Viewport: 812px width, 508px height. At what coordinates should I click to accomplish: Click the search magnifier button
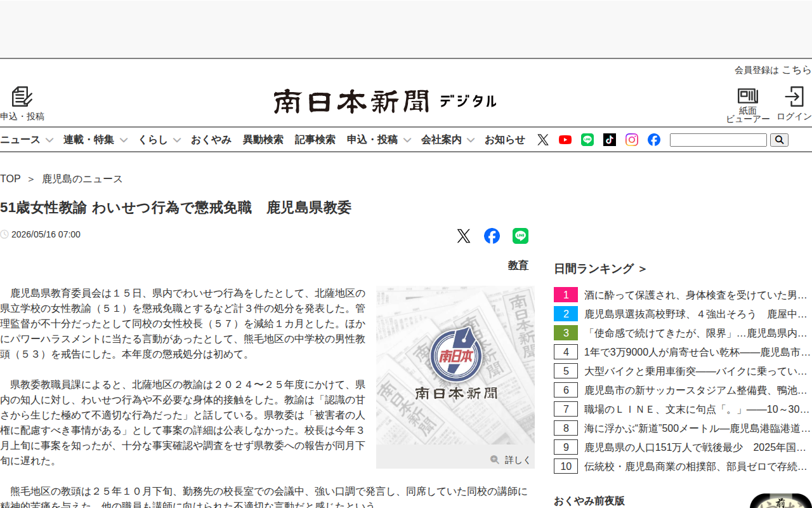[779, 140]
